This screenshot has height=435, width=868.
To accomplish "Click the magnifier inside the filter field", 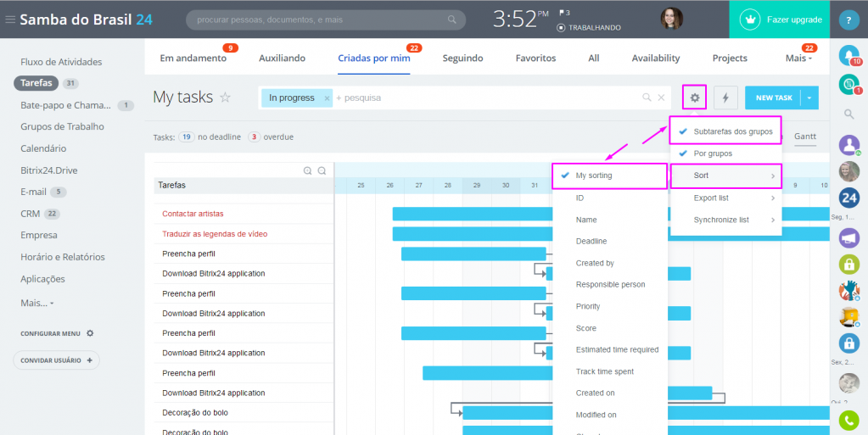I will click(647, 98).
